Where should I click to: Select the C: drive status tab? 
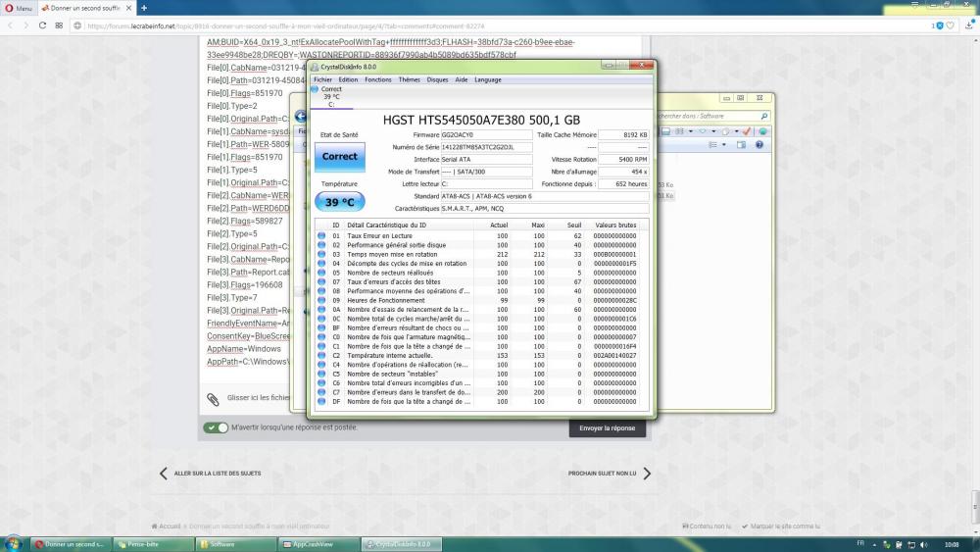pos(331,96)
